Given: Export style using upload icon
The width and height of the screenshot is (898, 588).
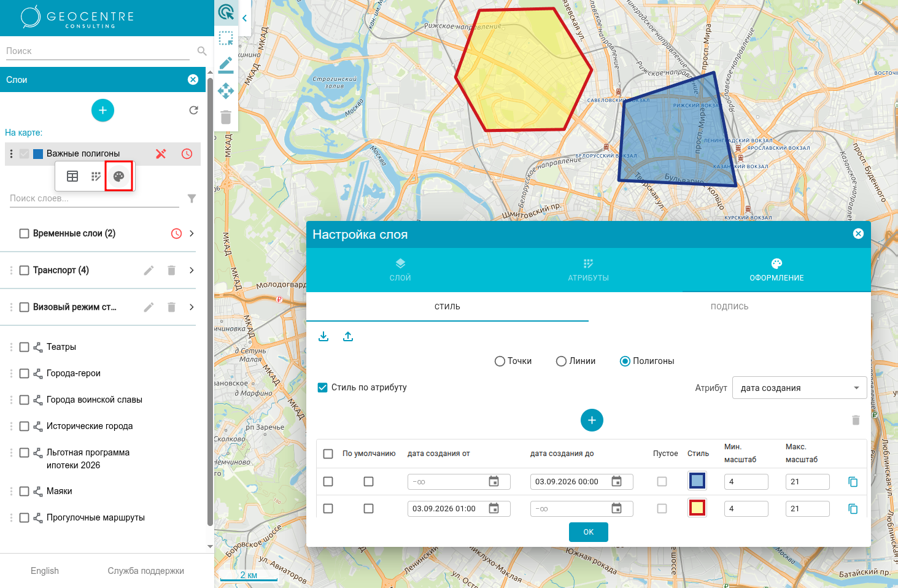Looking at the screenshot, I should coord(348,336).
